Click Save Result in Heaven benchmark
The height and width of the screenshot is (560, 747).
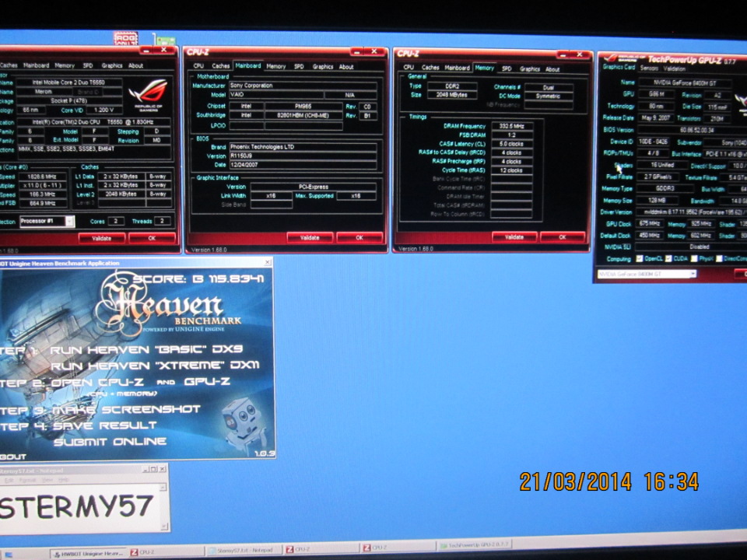105,425
